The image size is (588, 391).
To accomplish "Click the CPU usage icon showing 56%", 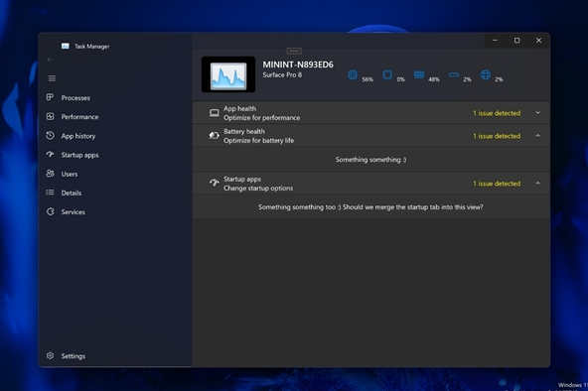I will [353, 74].
